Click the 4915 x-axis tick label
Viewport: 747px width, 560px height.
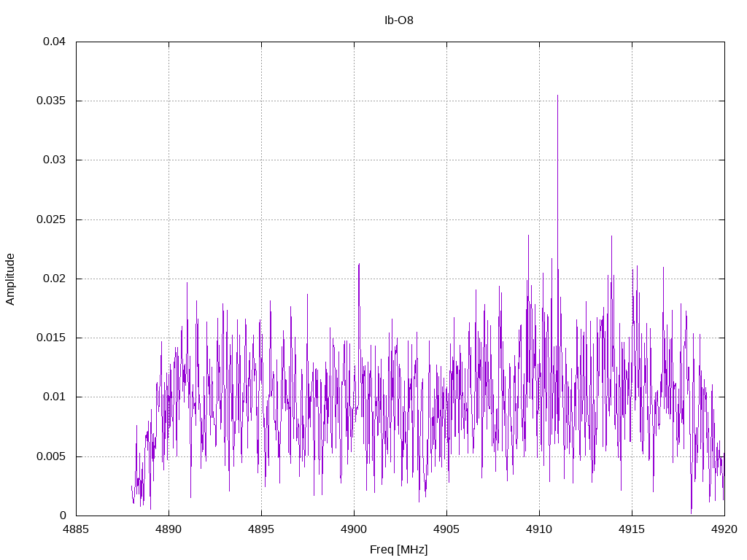click(x=632, y=529)
